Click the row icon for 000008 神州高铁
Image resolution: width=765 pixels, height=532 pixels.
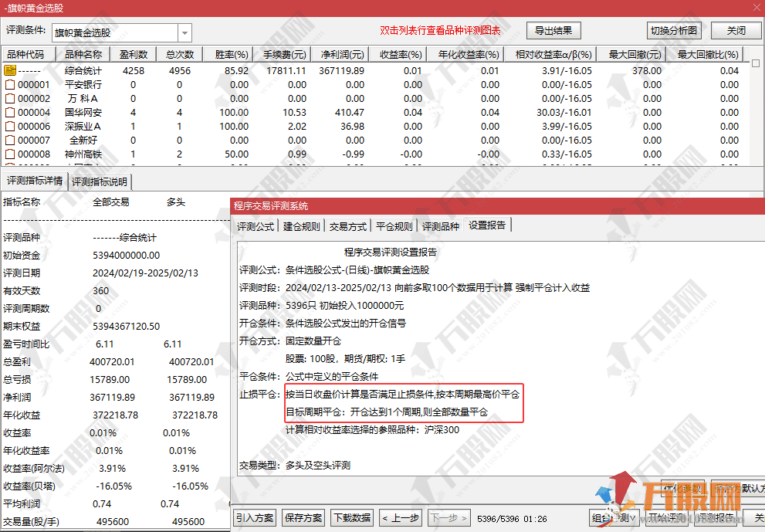10,154
